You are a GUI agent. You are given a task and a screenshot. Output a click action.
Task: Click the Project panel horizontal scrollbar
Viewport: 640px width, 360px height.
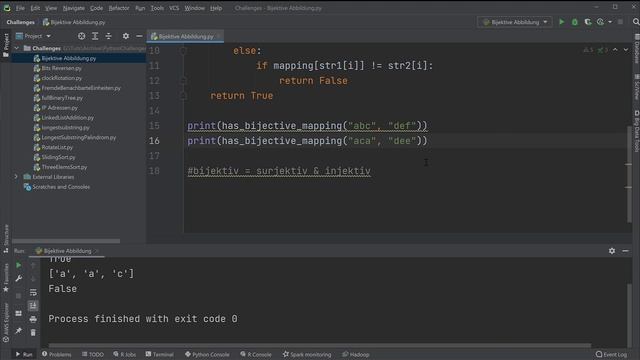pyautogui.click(x=66, y=241)
